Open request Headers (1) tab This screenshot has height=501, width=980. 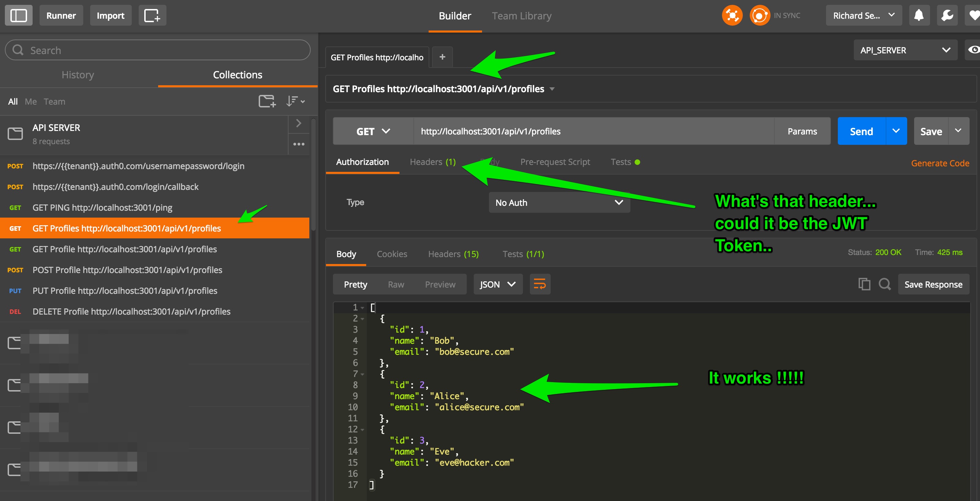(432, 162)
